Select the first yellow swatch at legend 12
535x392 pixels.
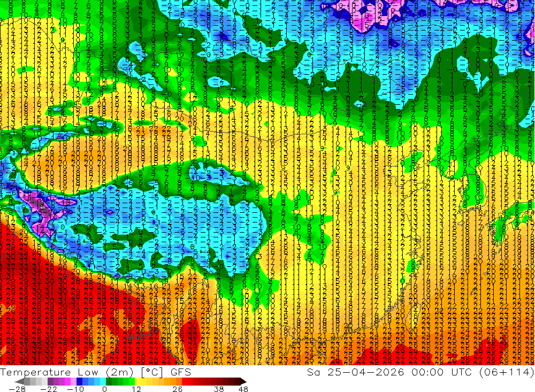[x=138, y=381]
